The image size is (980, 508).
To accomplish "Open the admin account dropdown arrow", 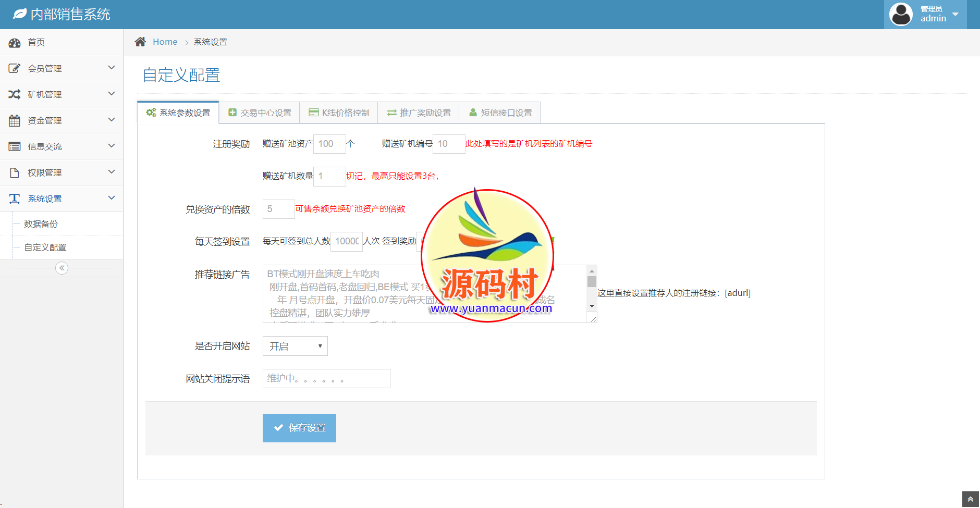I will 955,14.
